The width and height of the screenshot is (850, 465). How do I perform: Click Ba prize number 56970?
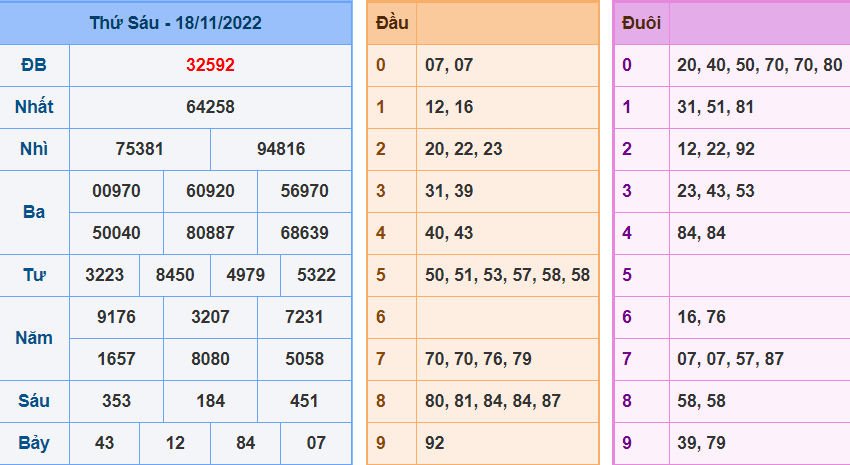click(304, 191)
